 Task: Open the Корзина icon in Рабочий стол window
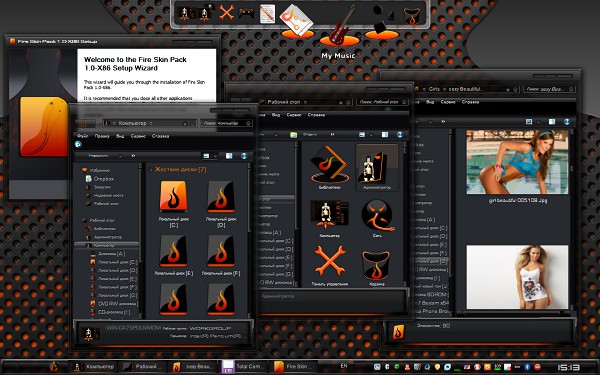point(377,265)
